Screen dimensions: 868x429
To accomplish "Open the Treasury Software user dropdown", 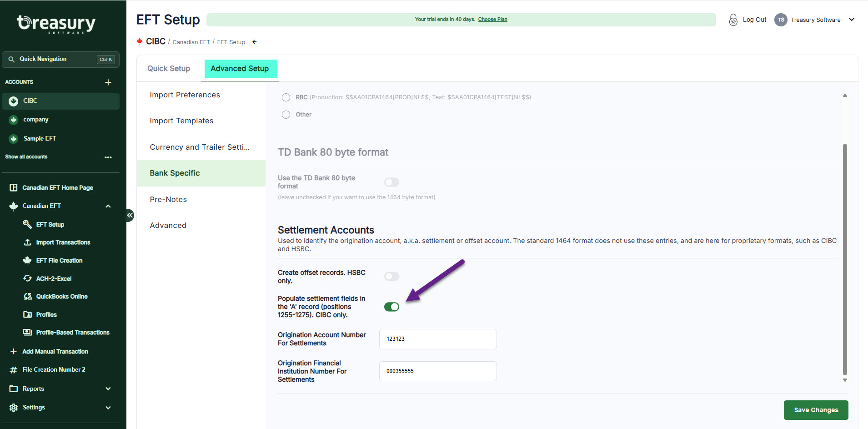I will 852,20.
